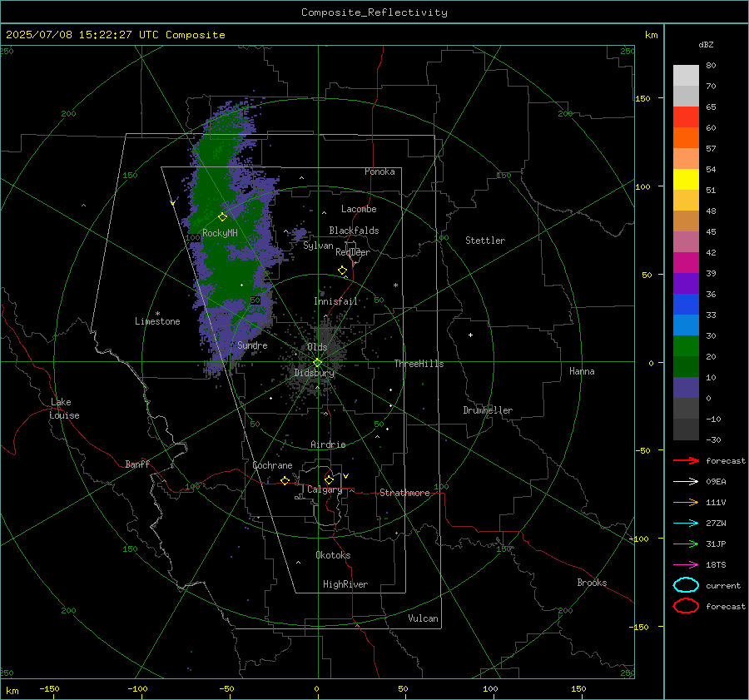Click the green 31JP arrow icon
This screenshot has height=700, width=749.
pos(686,544)
